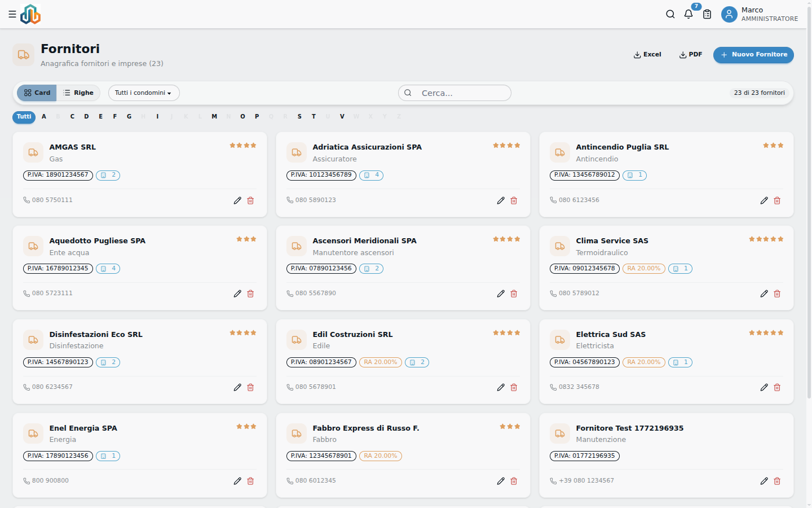This screenshot has height=508, width=812.
Task: Delete Antincendio Puglia SRL supplier
Action: pos(777,200)
